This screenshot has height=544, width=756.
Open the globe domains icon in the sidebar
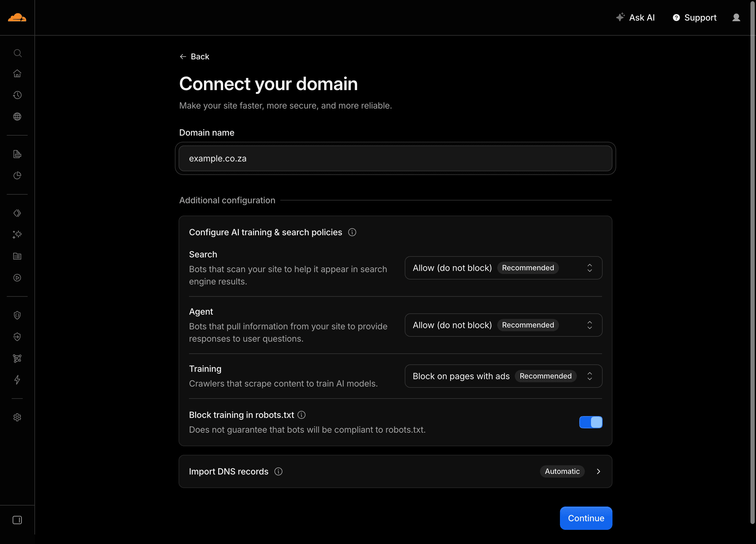(x=17, y=117)
